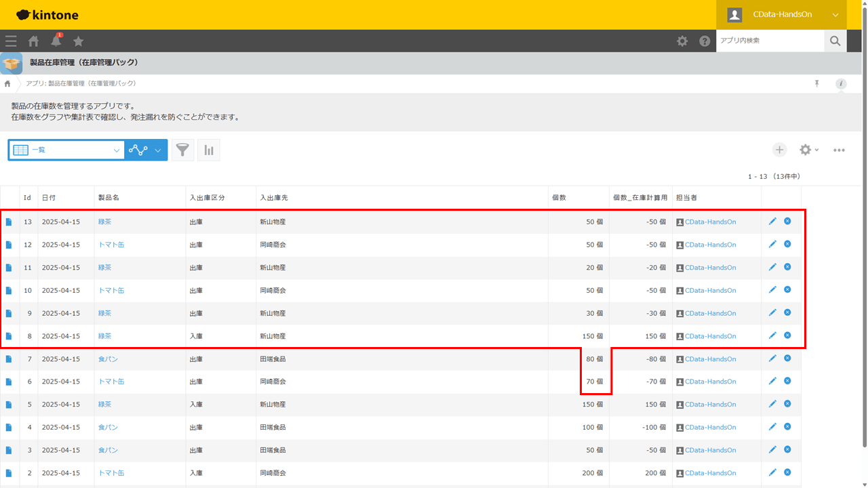Open the 食パン link in record 7

pos(108,359)
